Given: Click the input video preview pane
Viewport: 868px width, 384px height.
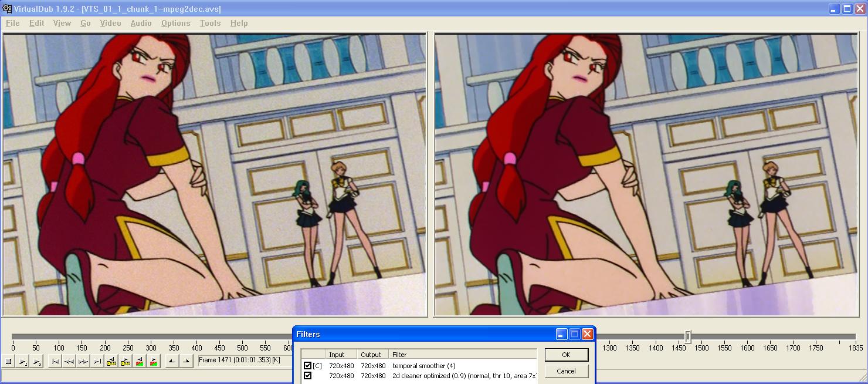Looking at the screenshot, I should [x=215, y=174].
